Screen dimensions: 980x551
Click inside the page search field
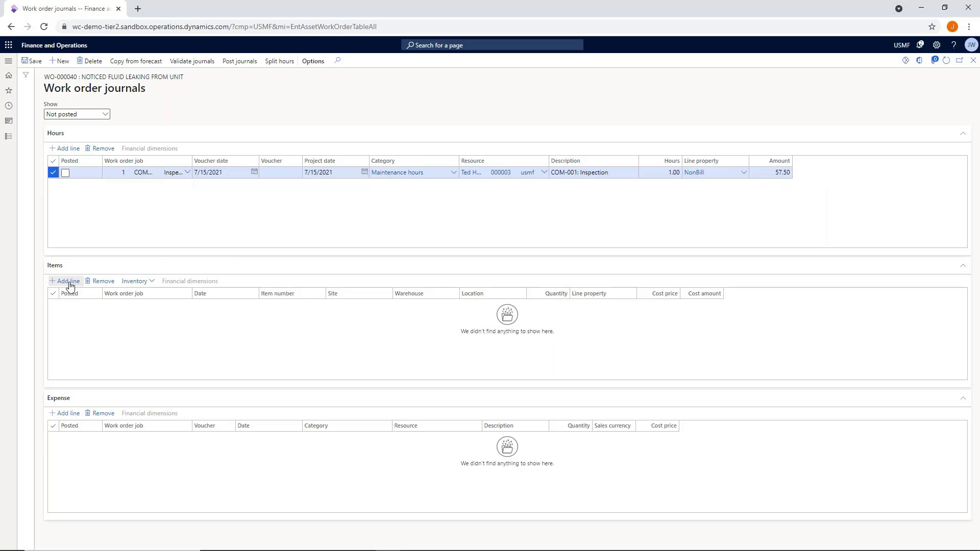[493, 45]
